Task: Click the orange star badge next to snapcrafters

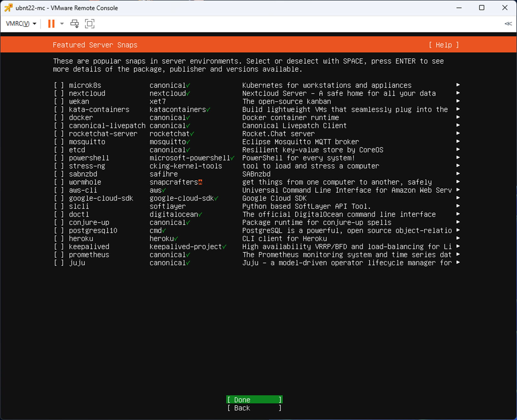Action: click(200, 182)
